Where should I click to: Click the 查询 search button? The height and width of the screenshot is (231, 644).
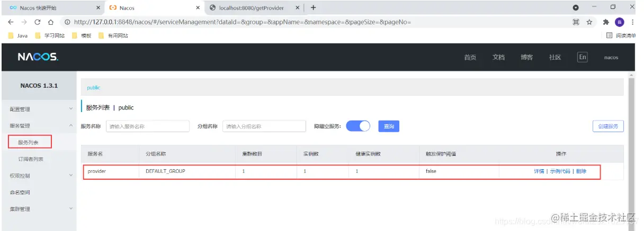[389, 126]
